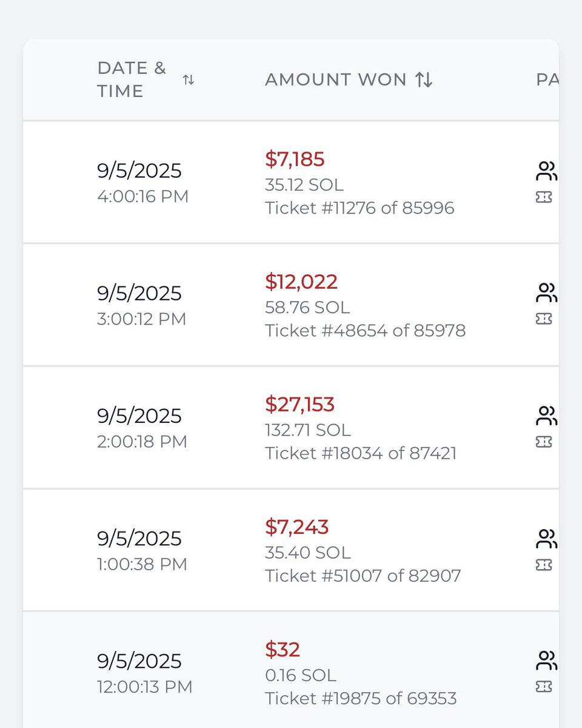This screenshot has width=582, height=728.
Task: Click participants icon in 12:00:13 PM row
Action: pyautogui.click(x=546, y=661)
